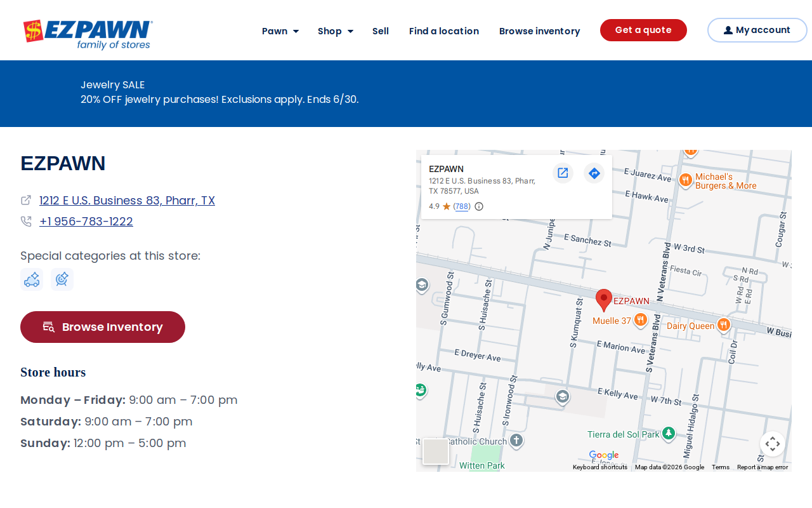
Task: Expand the Pawn dropdown menu
Action: tap(280, 31)
